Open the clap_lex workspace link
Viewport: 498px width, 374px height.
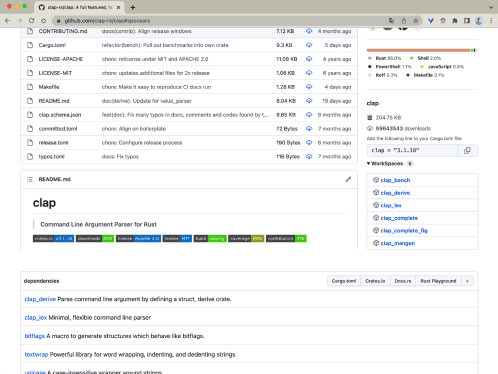click(391, 205)
